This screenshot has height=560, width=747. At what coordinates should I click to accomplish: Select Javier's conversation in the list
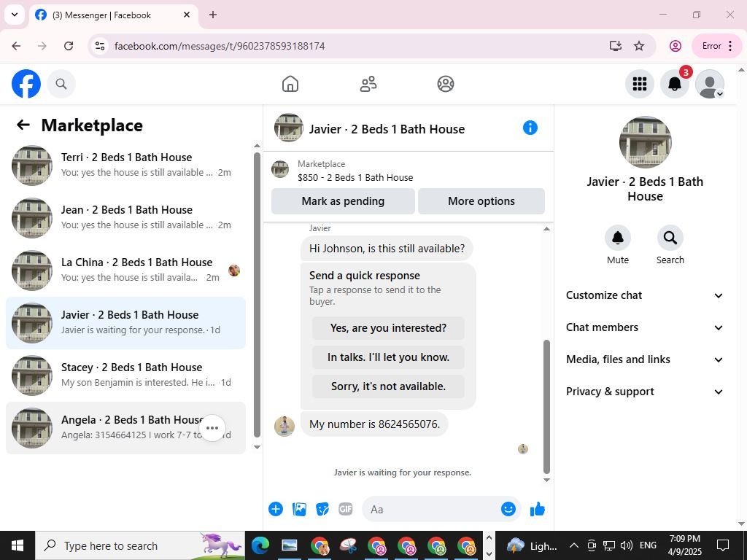[x=125, y=323]
